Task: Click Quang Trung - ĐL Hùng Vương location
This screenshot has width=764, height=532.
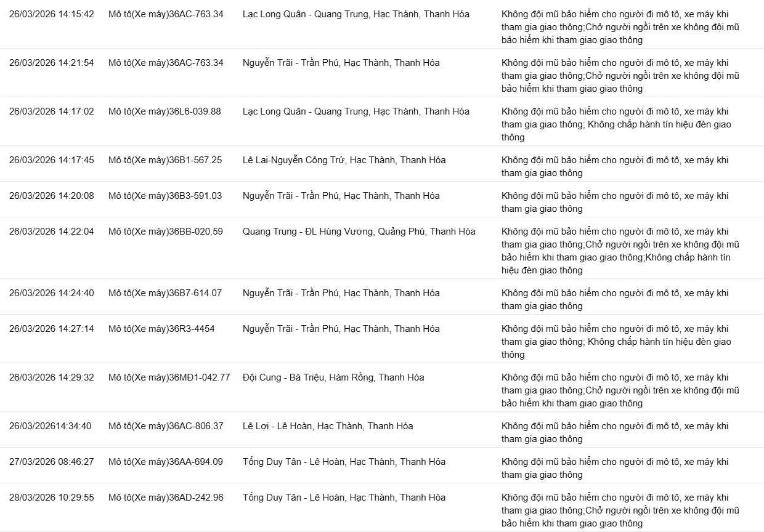Action: [x=359, y=232]
